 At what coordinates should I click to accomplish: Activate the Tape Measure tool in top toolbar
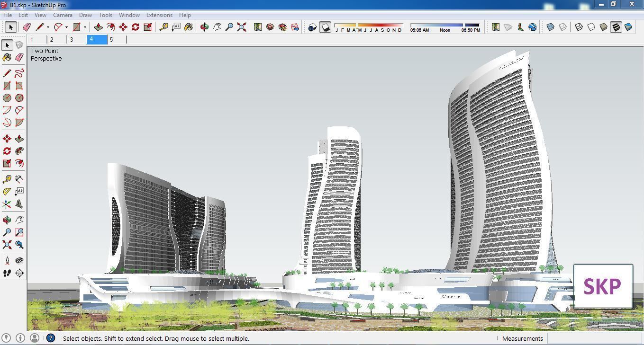164,27
